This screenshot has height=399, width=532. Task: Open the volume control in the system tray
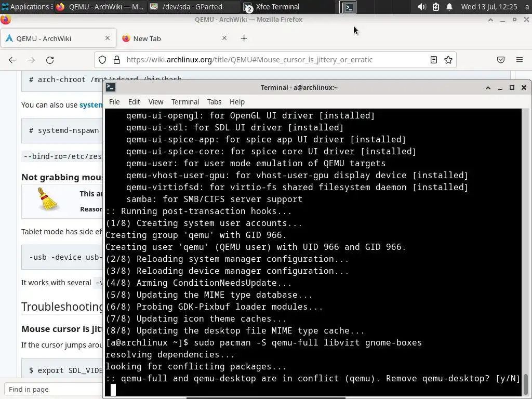click(x=422, y=6)
